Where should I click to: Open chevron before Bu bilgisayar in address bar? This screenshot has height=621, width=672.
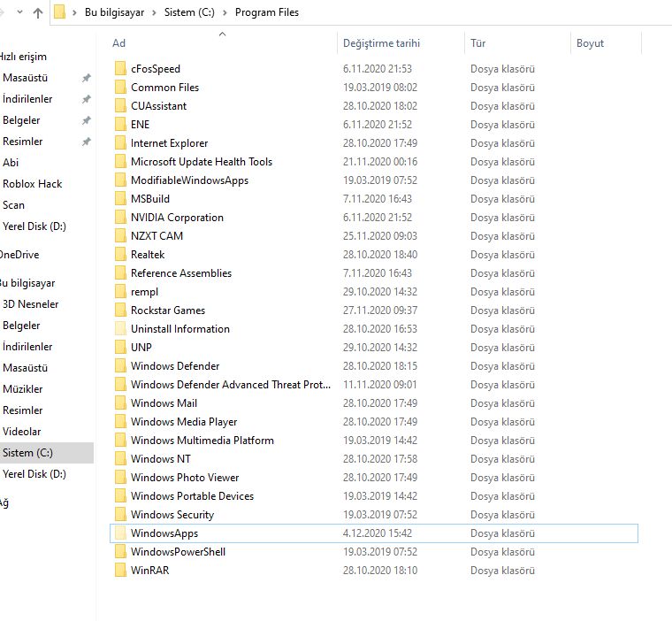click(74, 13)
